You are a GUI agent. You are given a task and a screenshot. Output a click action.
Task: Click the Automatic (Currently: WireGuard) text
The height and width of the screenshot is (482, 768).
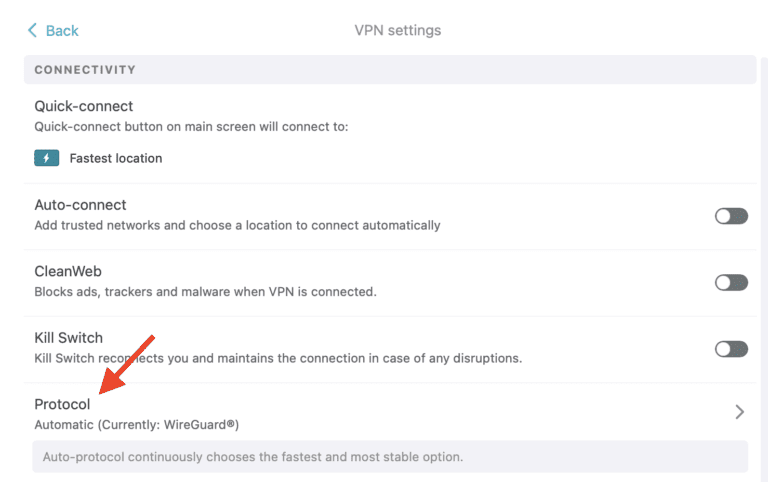(137, 424)
